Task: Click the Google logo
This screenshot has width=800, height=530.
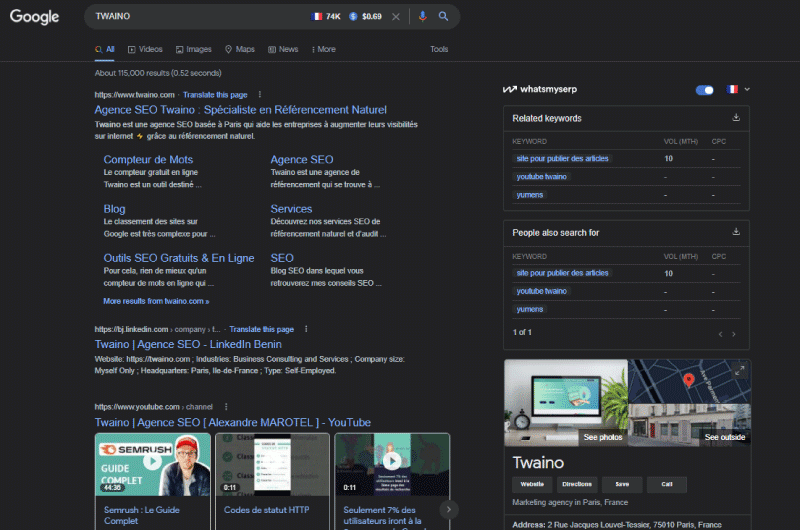Action: tap(34, 16)
